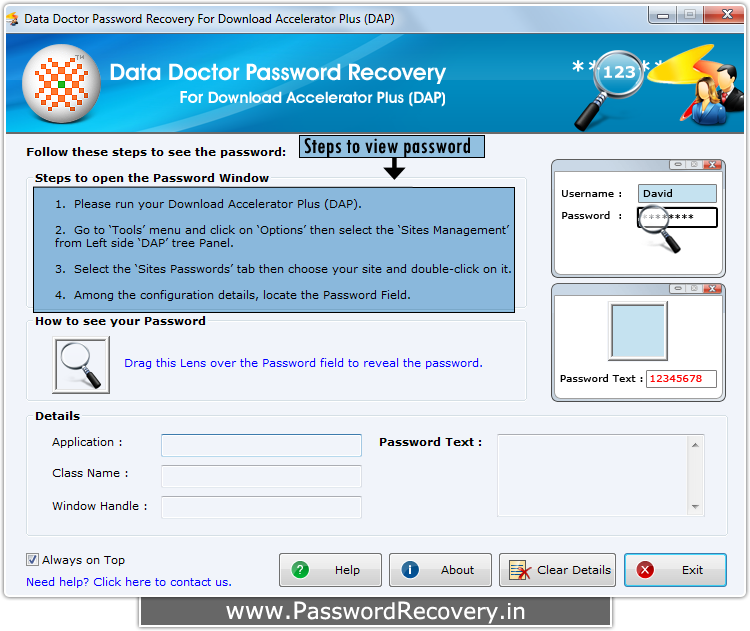Click the black down arrow below callout
The image size is (750, 631).
tap(394, 170)
